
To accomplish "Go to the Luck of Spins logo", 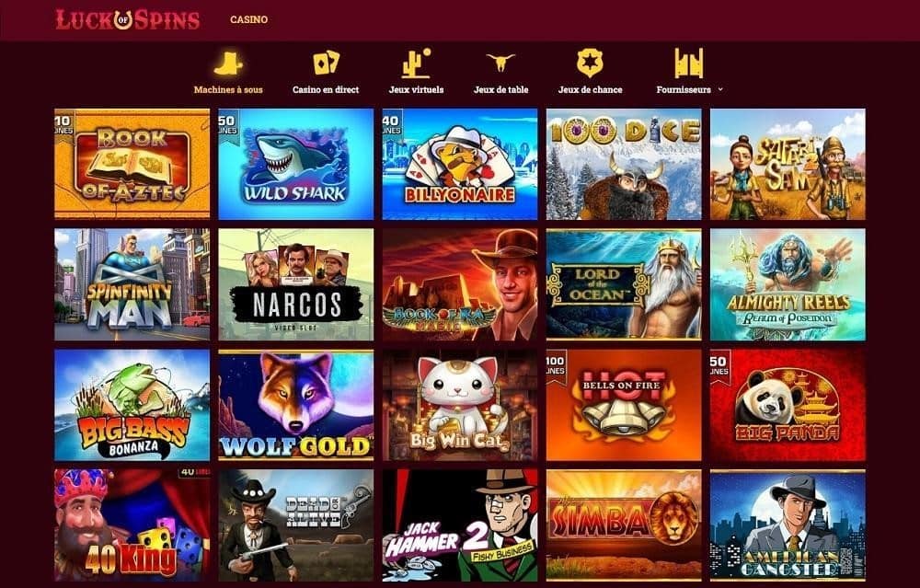I will pos(128,19).
